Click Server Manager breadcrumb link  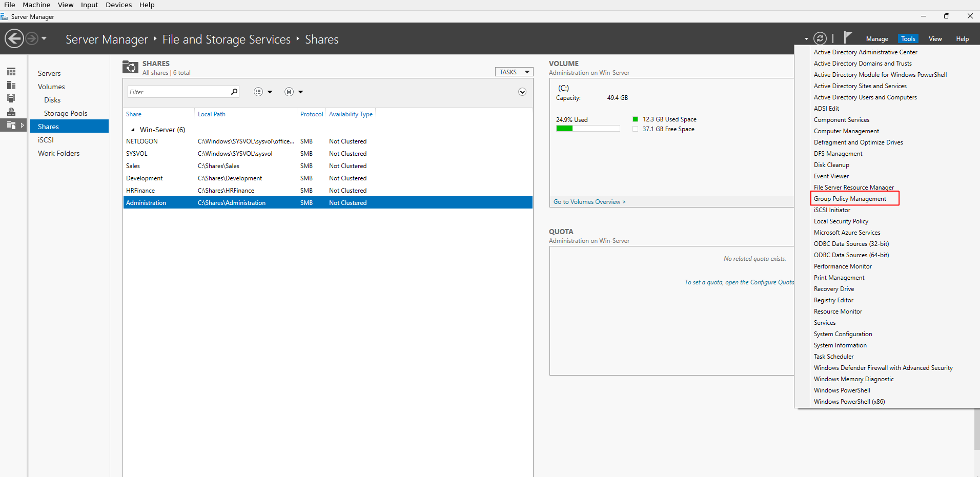point(107,39)
